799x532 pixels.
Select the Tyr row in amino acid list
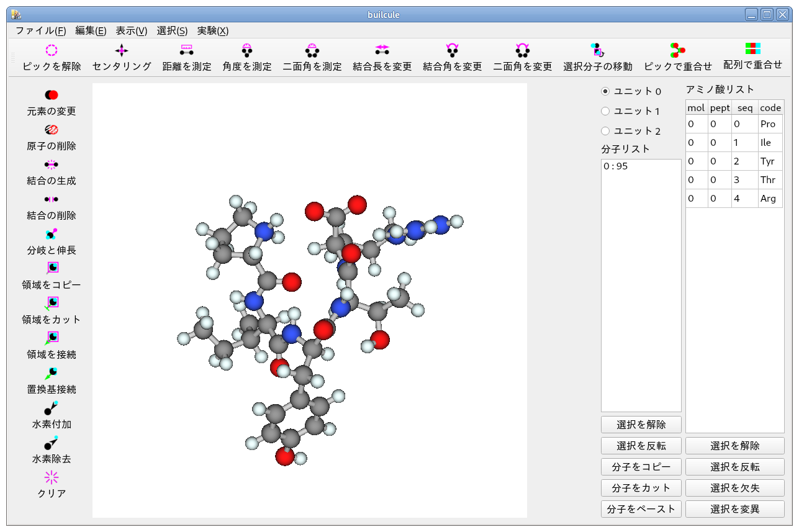point(734,161)
